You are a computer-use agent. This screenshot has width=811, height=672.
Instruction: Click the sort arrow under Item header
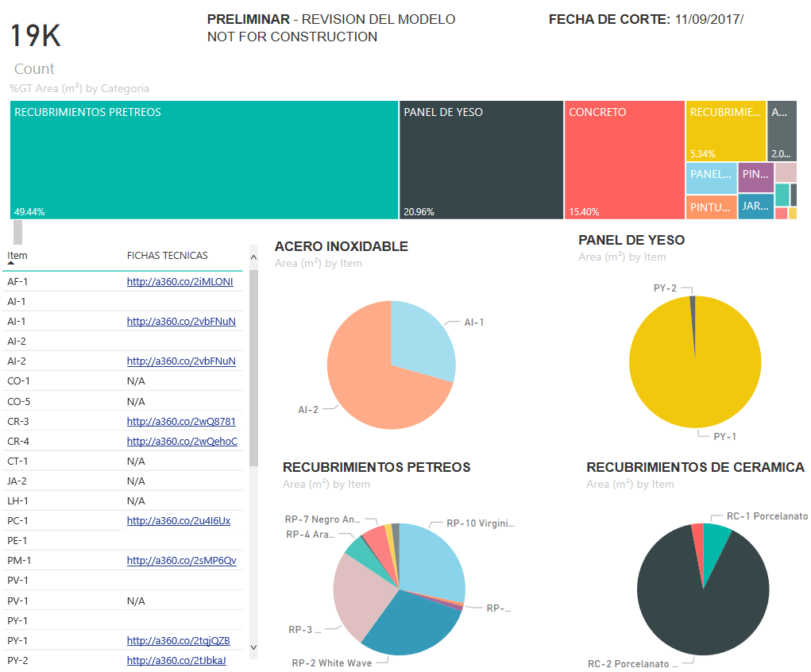(x=11, y=263)
